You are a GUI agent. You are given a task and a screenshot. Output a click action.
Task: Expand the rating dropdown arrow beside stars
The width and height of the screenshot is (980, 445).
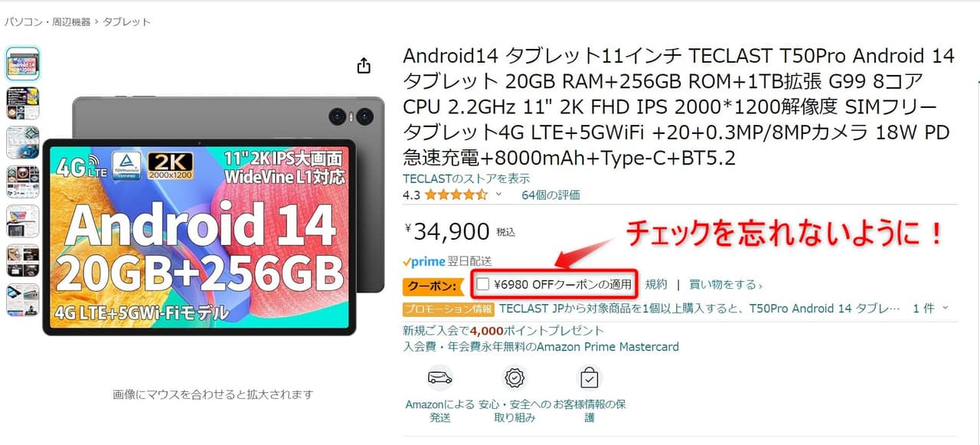coord(499,195)
